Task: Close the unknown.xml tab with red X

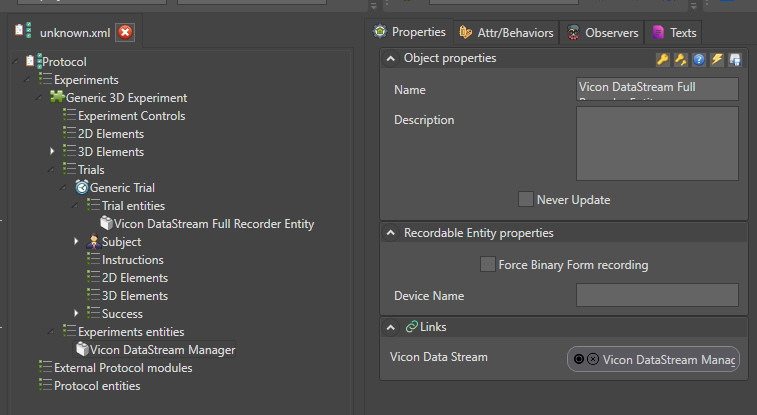Action: point(125,33)
